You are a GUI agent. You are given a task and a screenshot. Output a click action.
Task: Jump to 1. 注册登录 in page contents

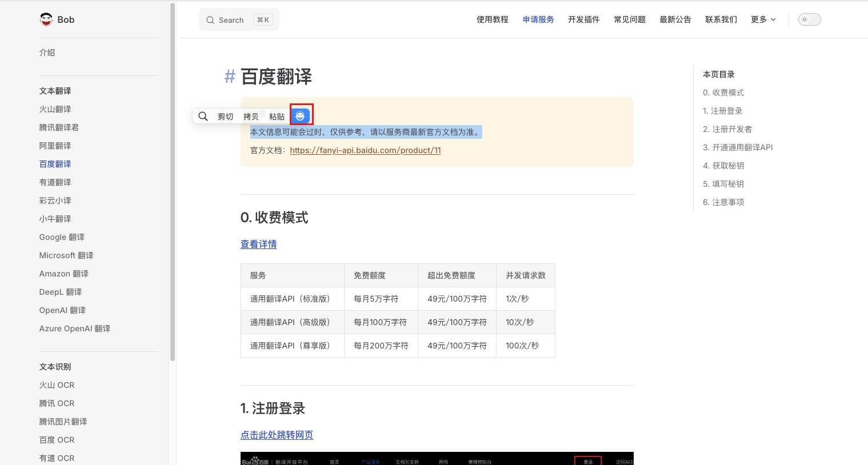(x=723, y=111)
